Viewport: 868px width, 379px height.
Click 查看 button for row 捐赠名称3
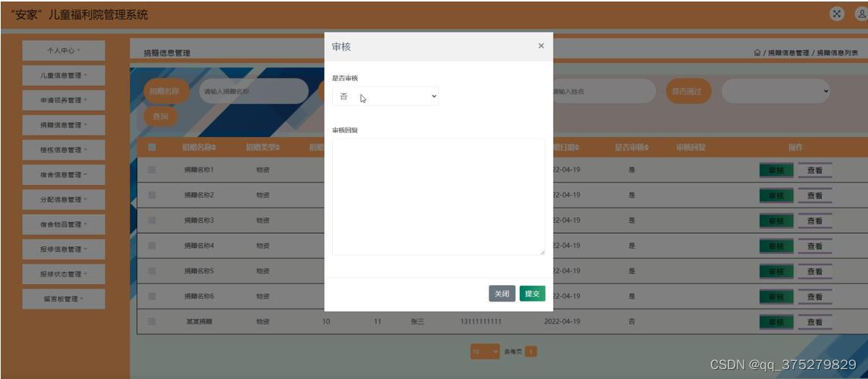click(x=814, y=221)
